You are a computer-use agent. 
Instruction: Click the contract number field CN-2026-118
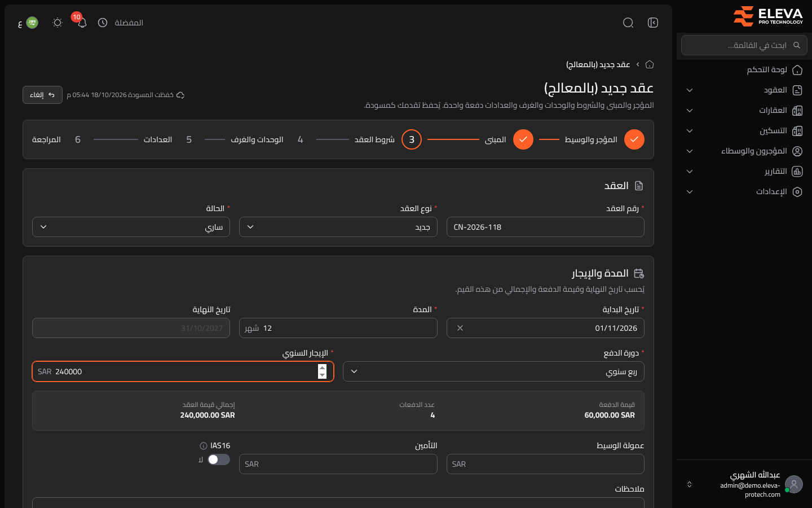545,227
